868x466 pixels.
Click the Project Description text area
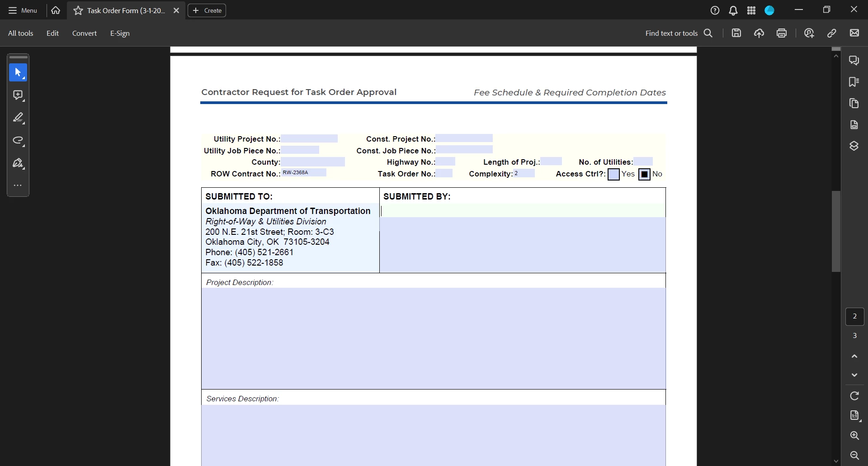coord(434,338)
